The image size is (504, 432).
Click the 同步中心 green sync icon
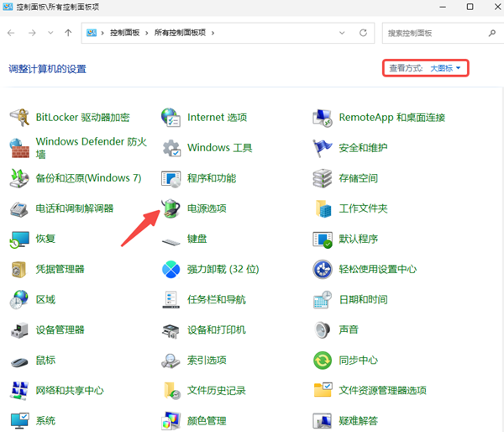click(x=323, y=361)
